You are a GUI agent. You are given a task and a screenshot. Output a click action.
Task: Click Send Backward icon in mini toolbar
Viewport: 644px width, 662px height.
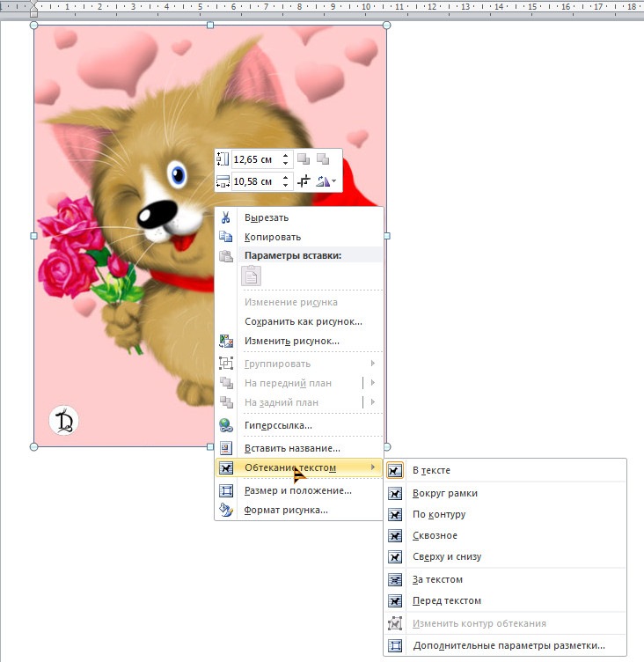pos(323,159)
